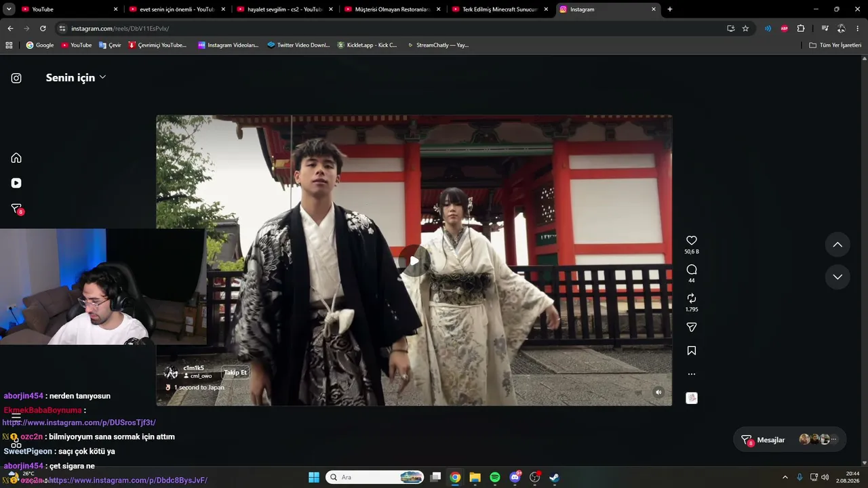Image resolution: width=868 pixels, height=488 pixels.
Task: Open more options three-dot menu on reel
Action: 692,374
